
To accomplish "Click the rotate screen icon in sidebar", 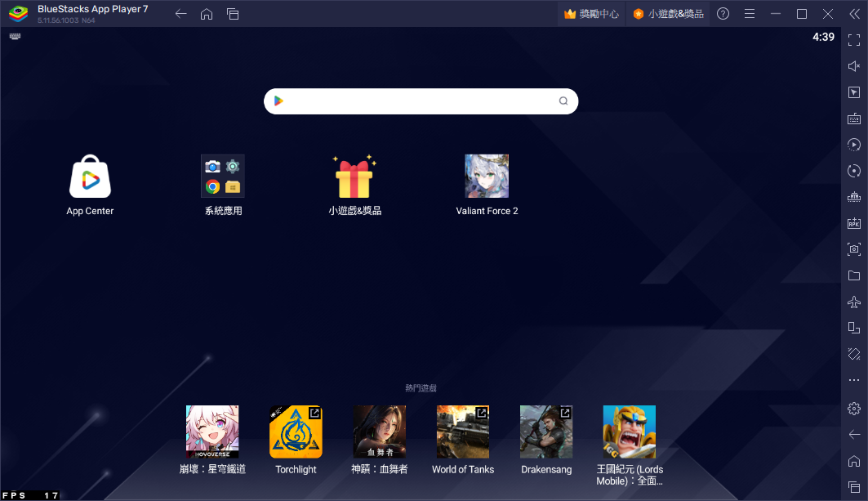I will 854,328.
